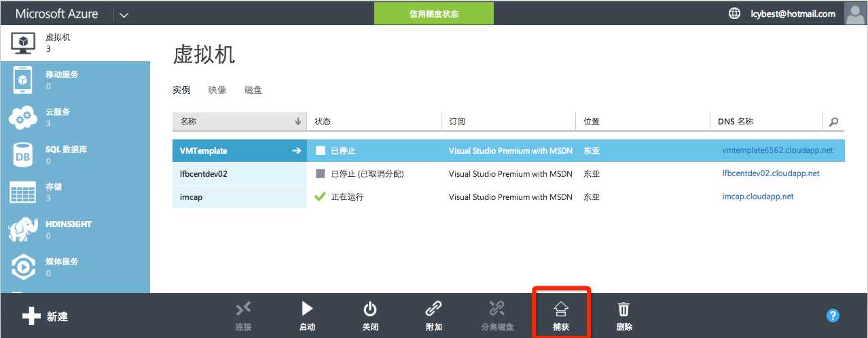Open the user avatar icon

(x=855, y=13)
